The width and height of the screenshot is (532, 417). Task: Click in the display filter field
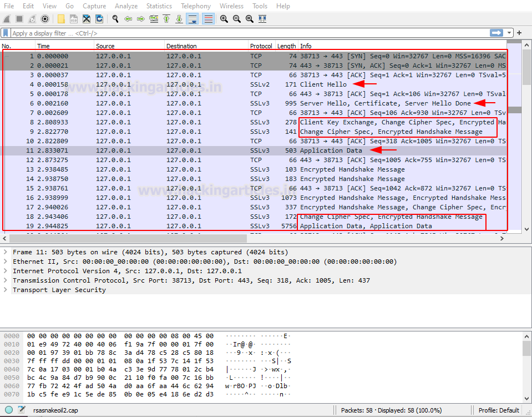click(250, 33)
